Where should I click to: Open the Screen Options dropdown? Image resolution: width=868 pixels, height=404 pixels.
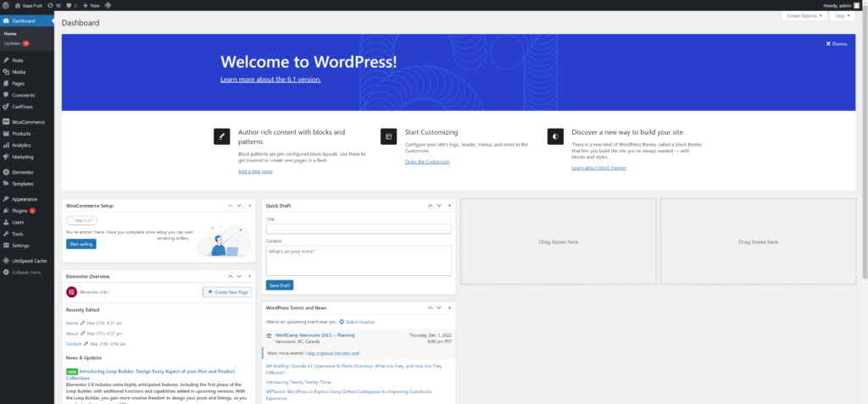pyautogui.click(x=804, y=16)
